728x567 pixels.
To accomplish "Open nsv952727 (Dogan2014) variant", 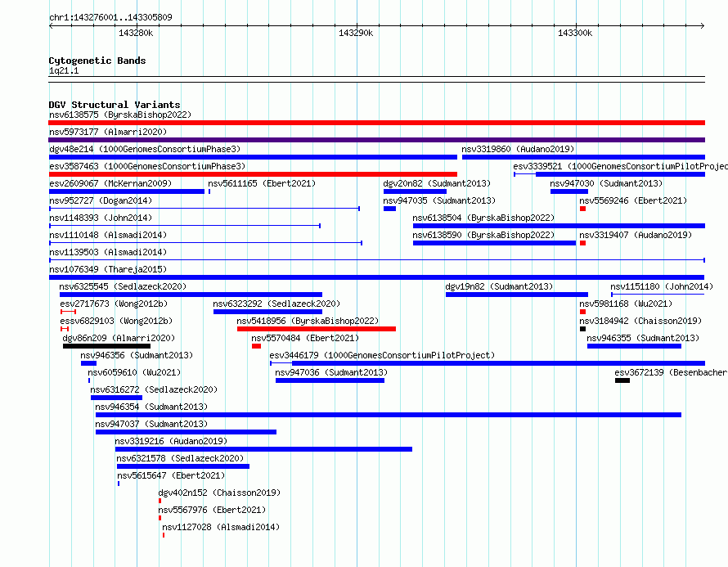I will click(x=101, y=200).
